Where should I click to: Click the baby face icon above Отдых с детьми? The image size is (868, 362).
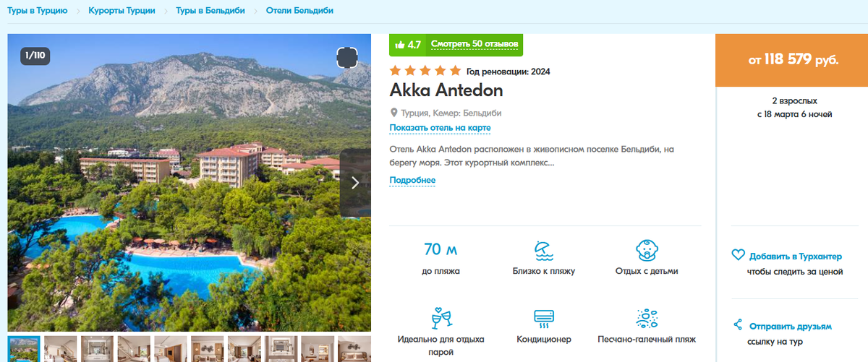pyautogui.click(x=646, y=251)
